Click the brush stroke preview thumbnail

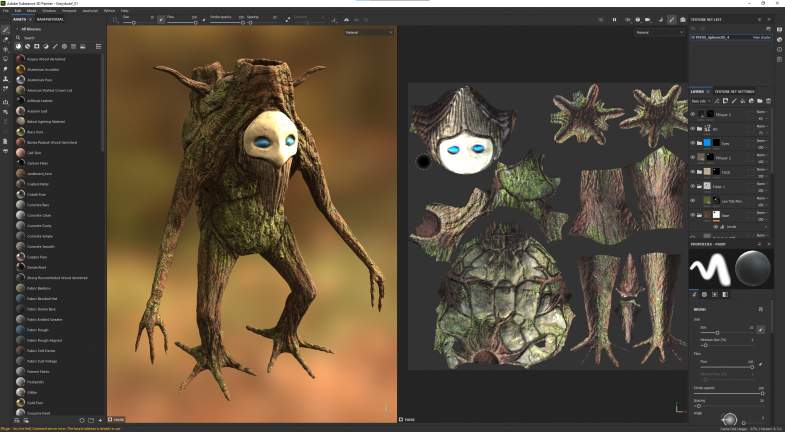point(710,269)
